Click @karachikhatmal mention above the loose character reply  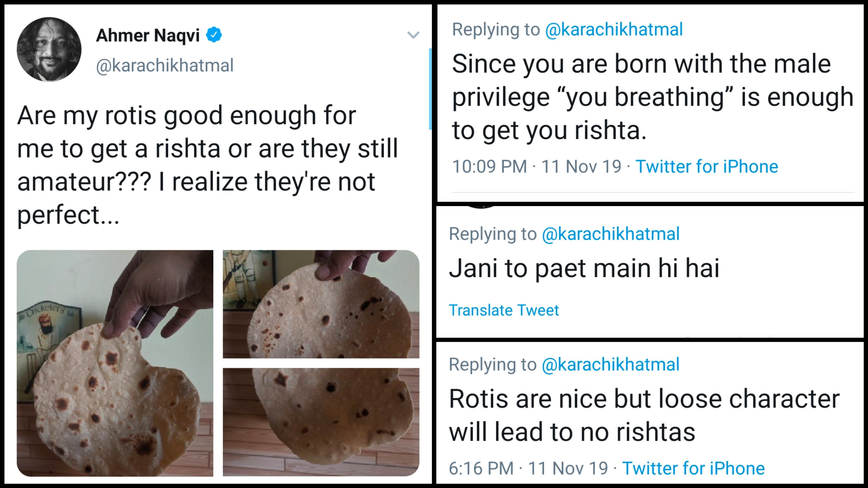(610, 365)
